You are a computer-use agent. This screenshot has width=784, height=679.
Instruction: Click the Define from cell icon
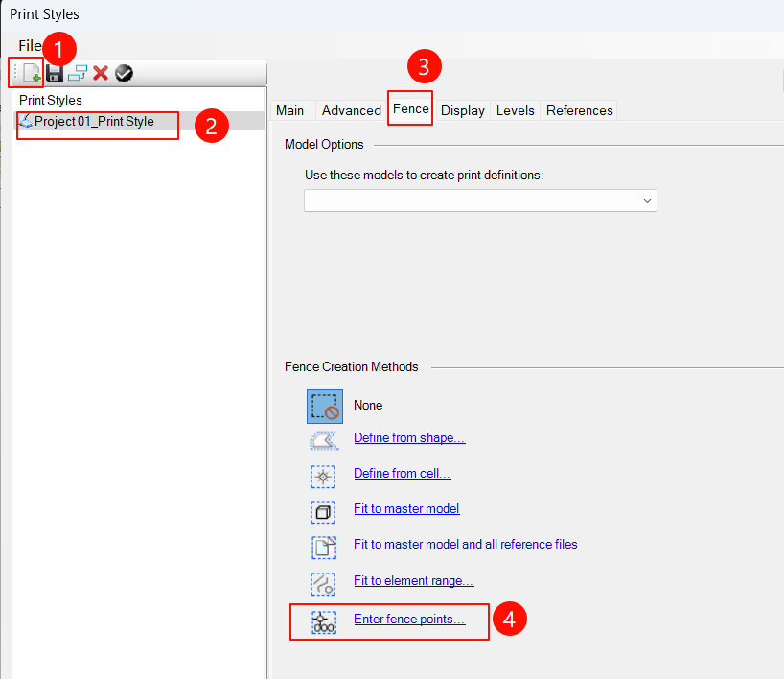coord(323,476)
